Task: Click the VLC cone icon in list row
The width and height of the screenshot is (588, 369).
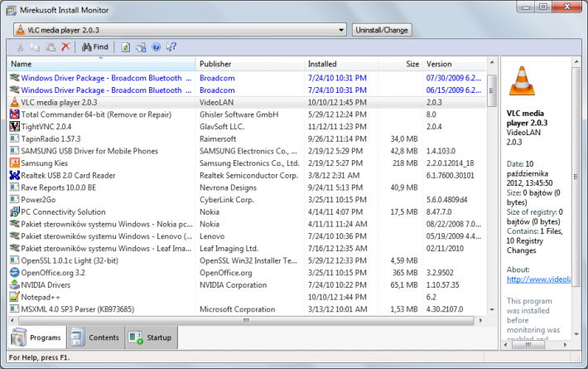Action: tap(14, 102)
